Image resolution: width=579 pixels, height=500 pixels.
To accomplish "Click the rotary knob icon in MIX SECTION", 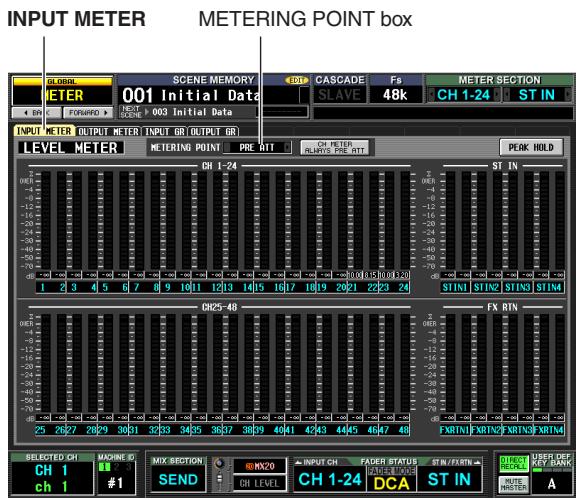I will point(219,464).
